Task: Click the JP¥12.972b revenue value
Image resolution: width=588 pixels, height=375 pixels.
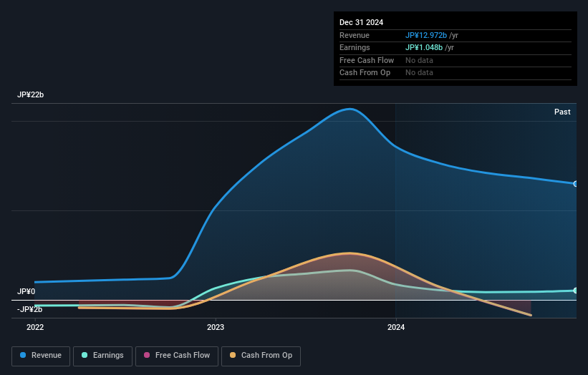Action: tap(426, 35)
